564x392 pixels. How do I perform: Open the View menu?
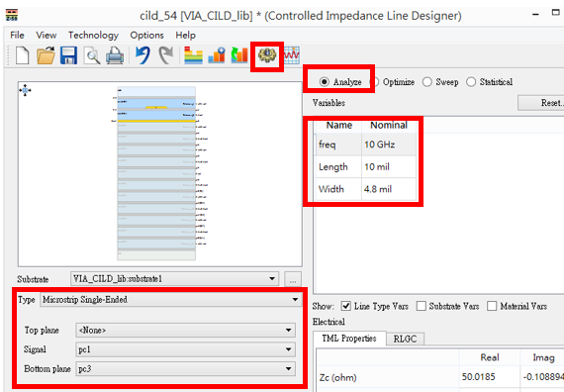pos(47,36)
